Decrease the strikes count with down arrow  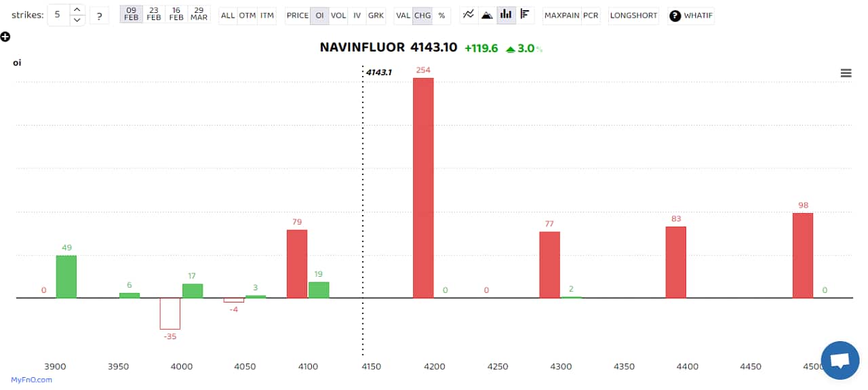point(77,20)
